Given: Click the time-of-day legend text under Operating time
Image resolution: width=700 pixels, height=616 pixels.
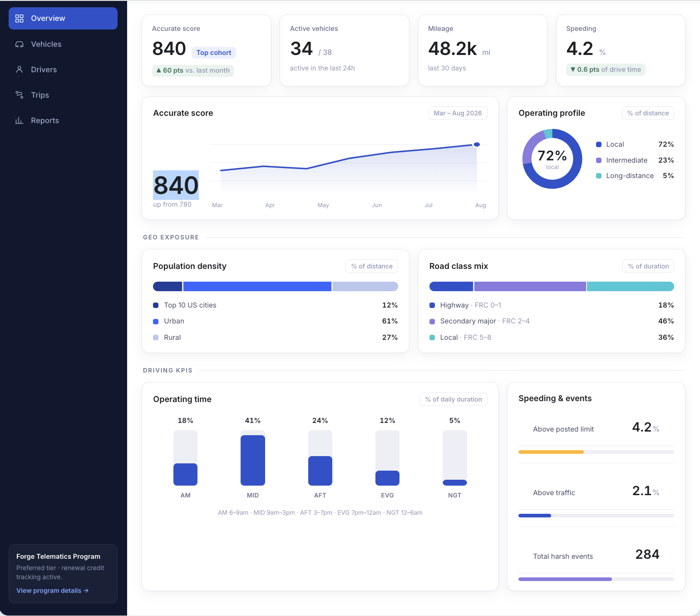Looking at the screenshot, I should pos(320,513).
